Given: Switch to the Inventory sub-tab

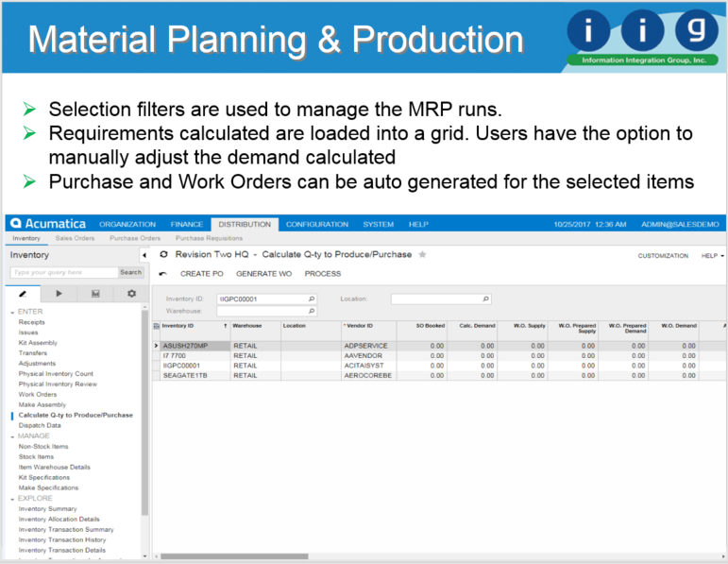Looking at the screenshot, I should click(x=26, y=238).
